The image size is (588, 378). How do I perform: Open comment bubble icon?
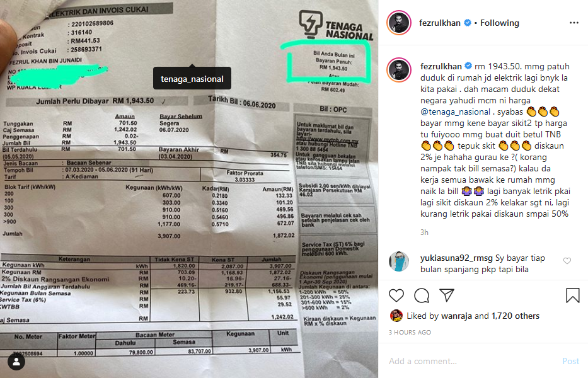tap(422, 295)
